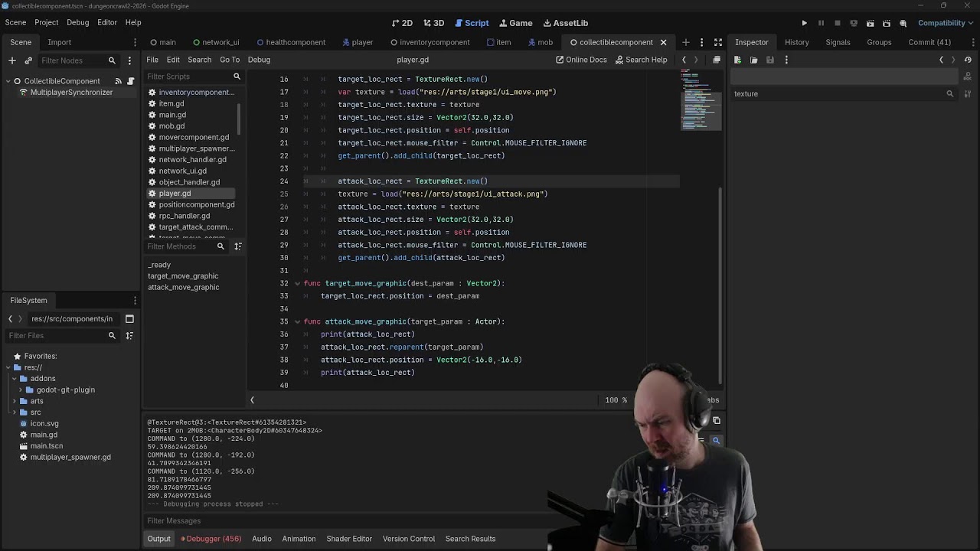
Task: Open the Debugger (456) bottom panel
Action: [x=211, y=539]
